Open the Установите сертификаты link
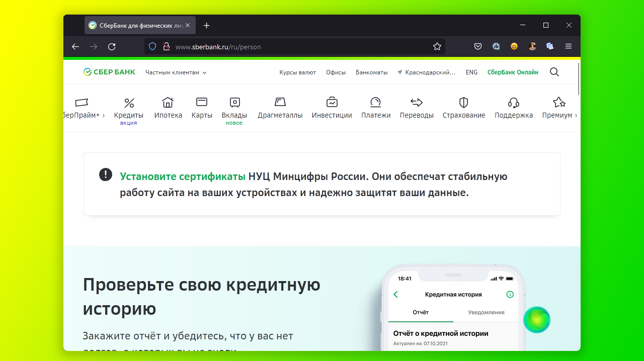Viewport: 644px width, 361px height. coord(183,176)
